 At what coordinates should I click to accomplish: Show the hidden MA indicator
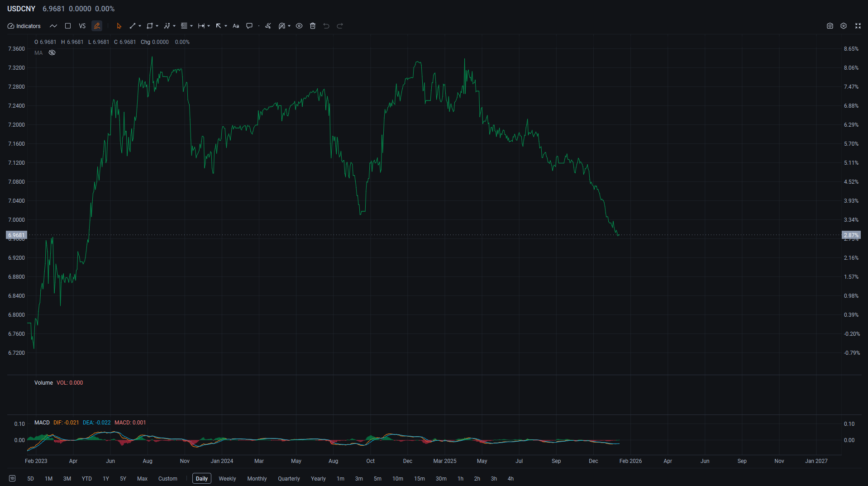click(52, 53)
